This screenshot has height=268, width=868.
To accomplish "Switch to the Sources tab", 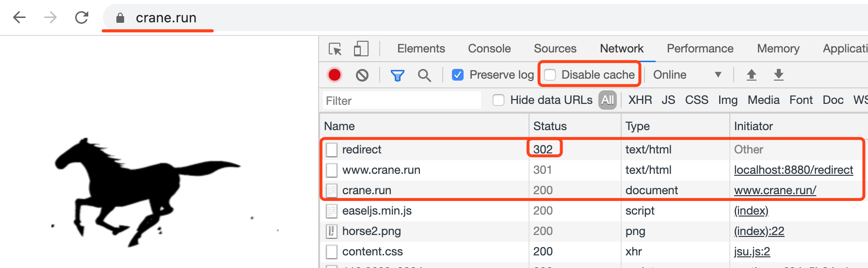I will click(x=555, y=49).
